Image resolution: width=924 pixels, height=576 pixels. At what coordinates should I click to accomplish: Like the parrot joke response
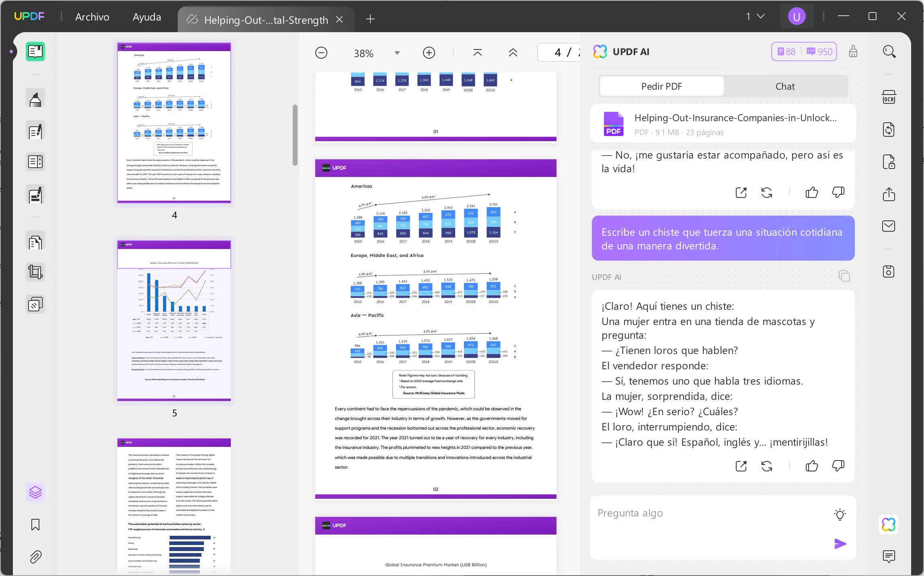pos(812,466)
